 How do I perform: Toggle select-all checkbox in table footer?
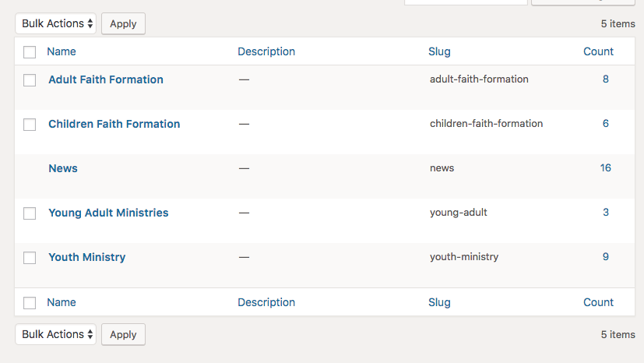pyautogui.click(x=30, y=303)
